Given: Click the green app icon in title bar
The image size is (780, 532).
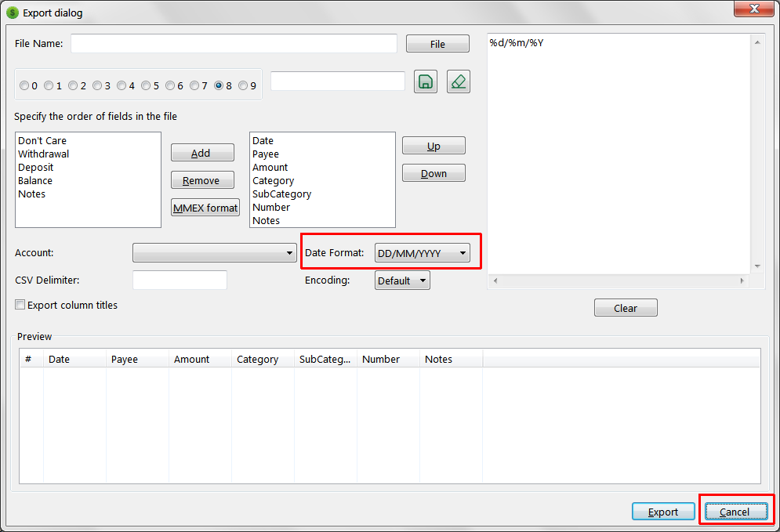Looking at the screenshot, I should point(13,13).
